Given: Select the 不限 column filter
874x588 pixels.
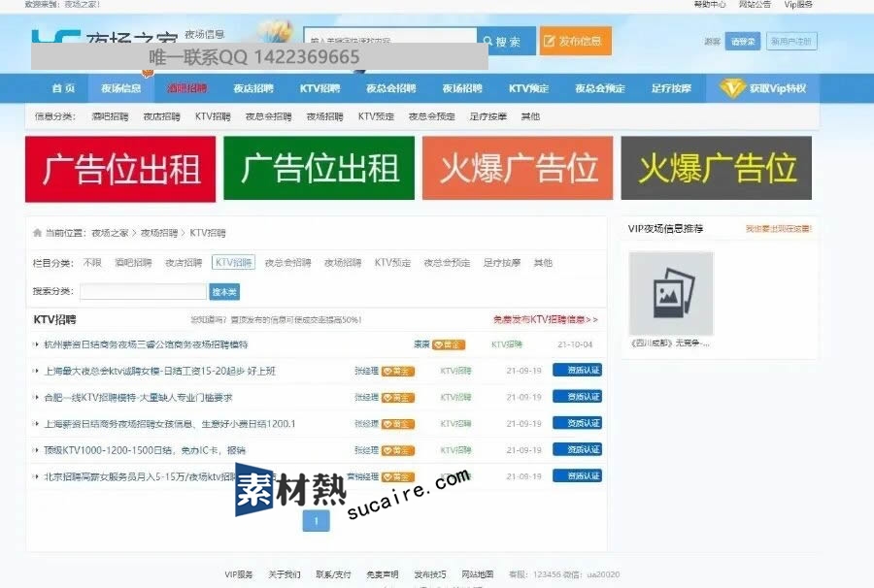Looking at the screenshot, I should tap(92, 263).
